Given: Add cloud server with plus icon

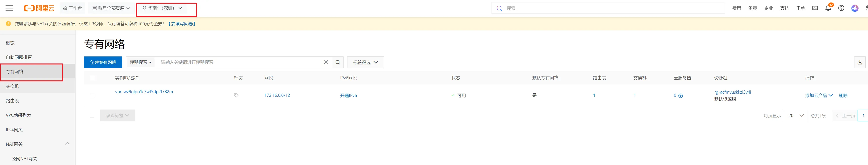Looking at the screenshot, I should (681, 96).
